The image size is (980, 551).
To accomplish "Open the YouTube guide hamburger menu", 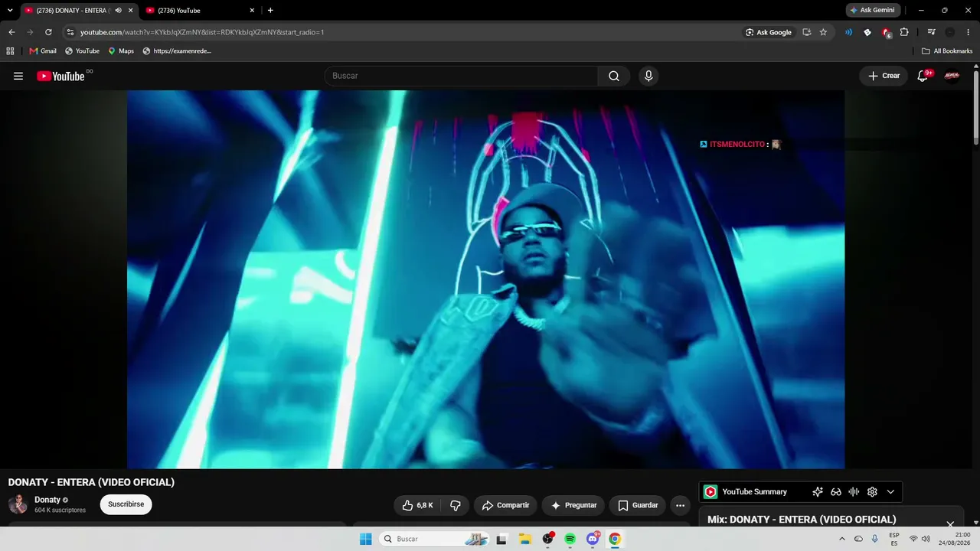I will (x=18, y=76).
